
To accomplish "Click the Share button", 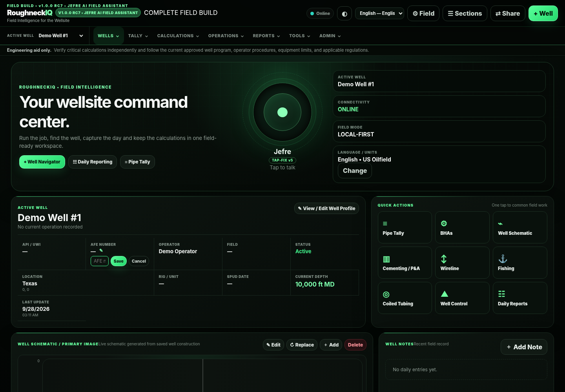I will [x=508, y=13].
